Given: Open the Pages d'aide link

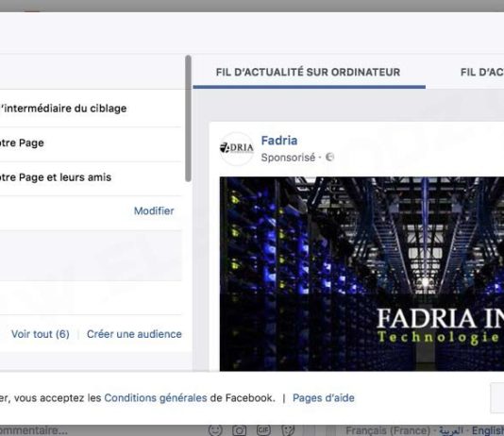Looking at the screenshot, I should tap(324, 398).
